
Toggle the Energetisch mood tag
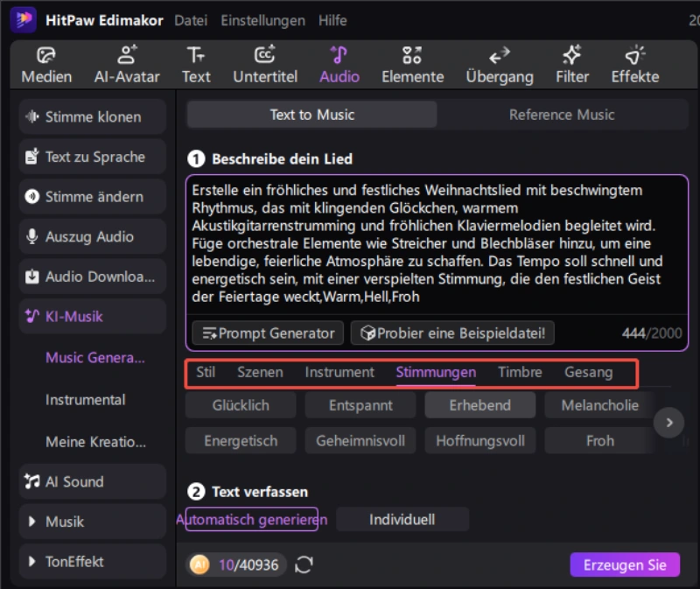pyautogui.click(x=241, y=441)
